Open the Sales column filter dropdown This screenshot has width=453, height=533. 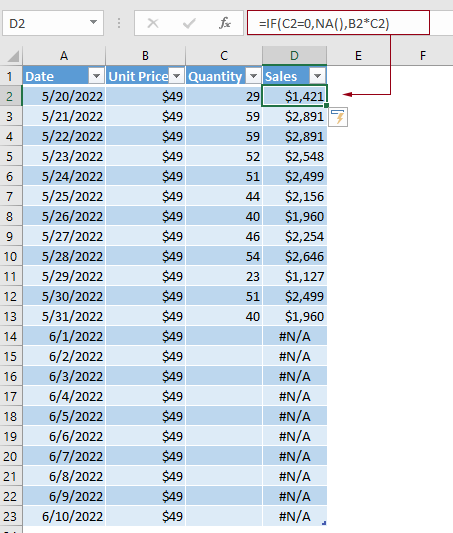click(x=318, y=76)
